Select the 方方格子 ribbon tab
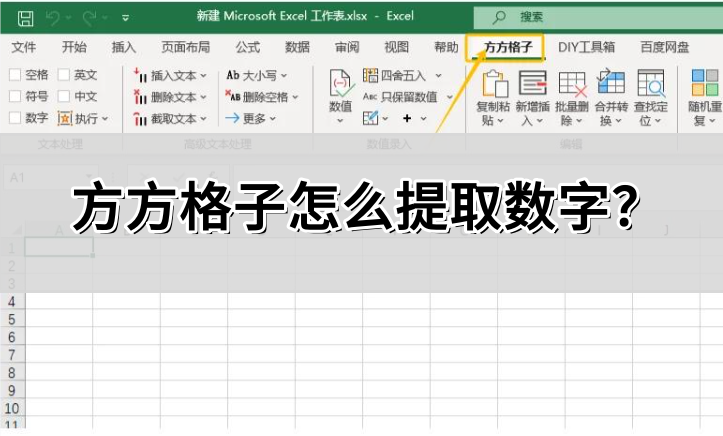723x436 pixels. [508, 47]
